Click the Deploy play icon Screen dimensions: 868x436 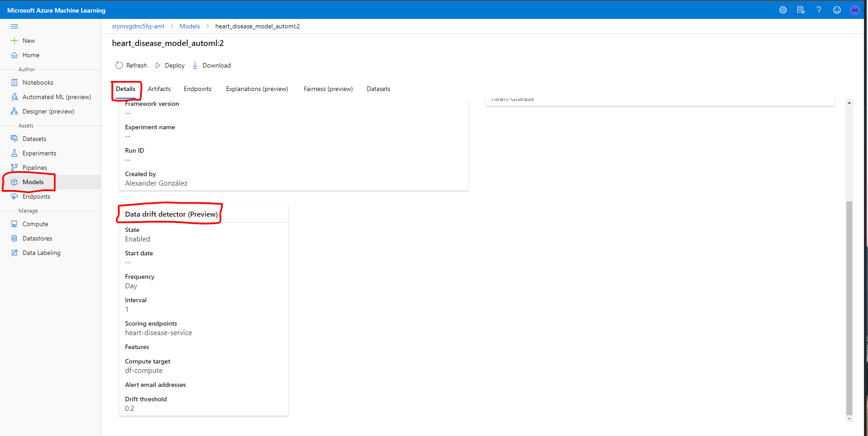pos(158,65)
